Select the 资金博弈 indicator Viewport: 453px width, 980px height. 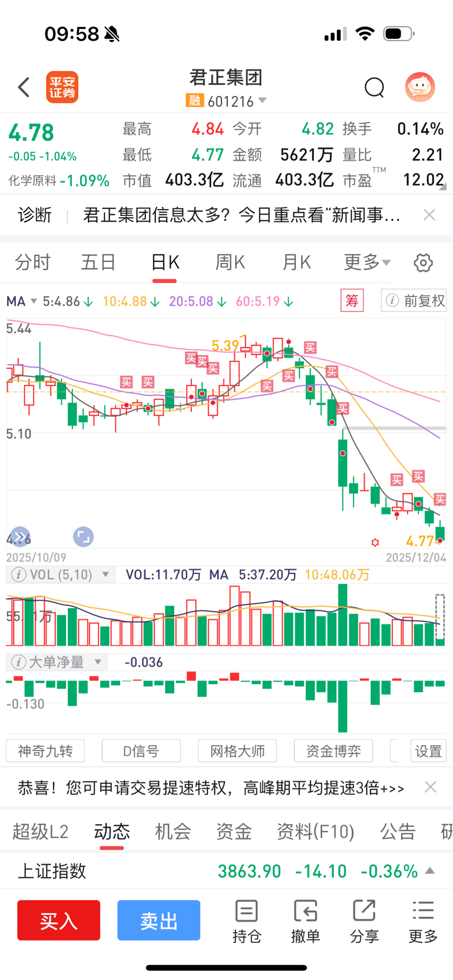333,751
